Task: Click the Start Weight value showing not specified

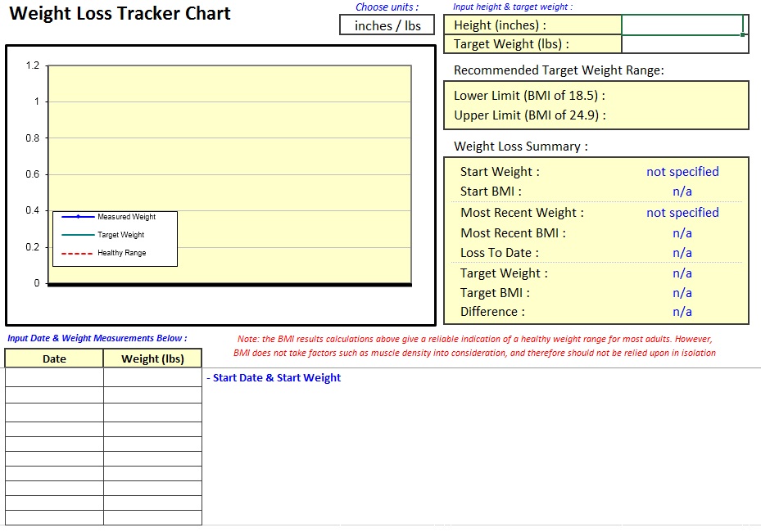Action: coord(682,171)
